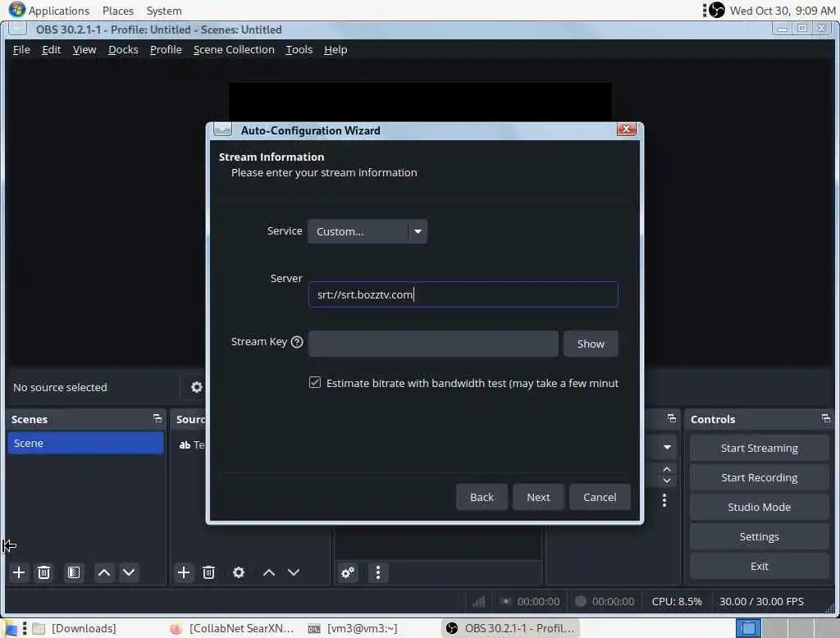The image size is (840, 638).
Task: Open source properties gear in Sources dock
Action: [239, 572]
